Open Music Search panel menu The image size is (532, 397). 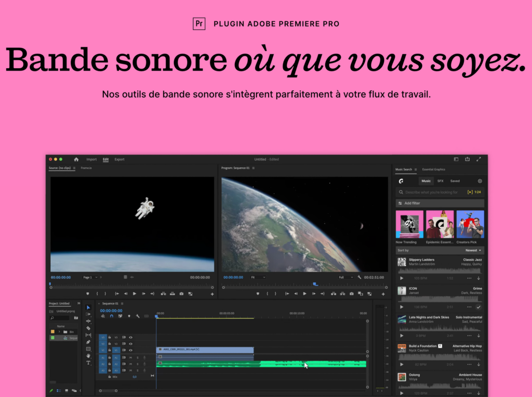tap(416, 169)
